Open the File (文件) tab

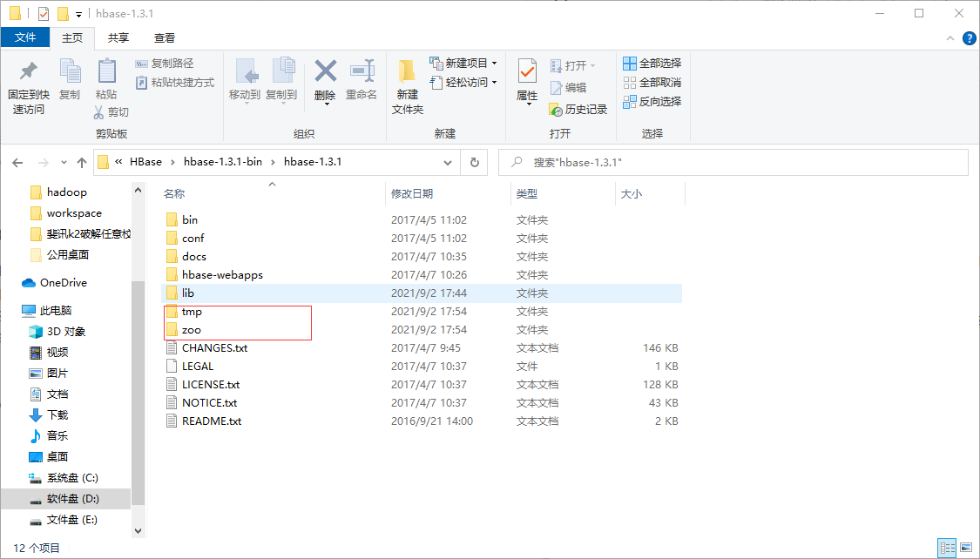[x=25, y=37]
